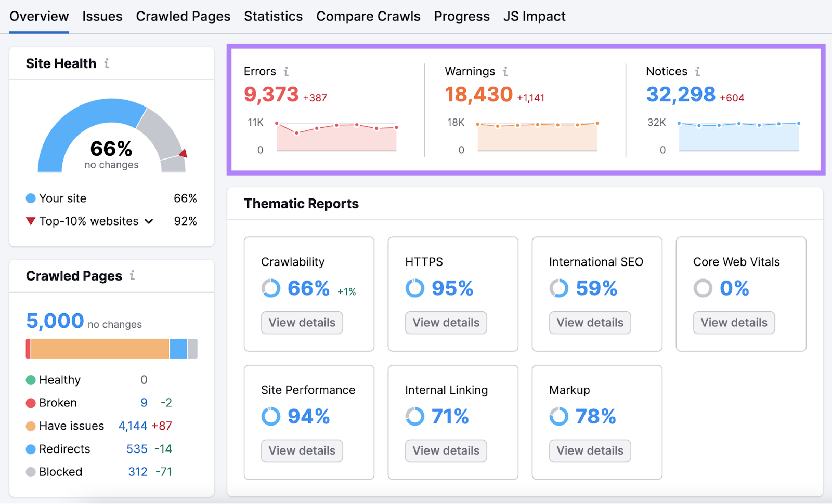Click the 5,000 crawled pages count
Screen dimensions: 832x504
pyautogui.click(x=55, y=321)
